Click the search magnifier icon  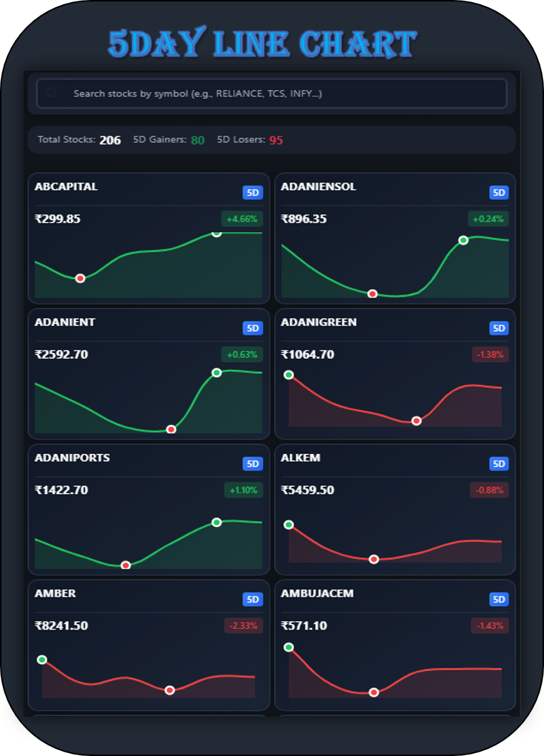(51, 94)
